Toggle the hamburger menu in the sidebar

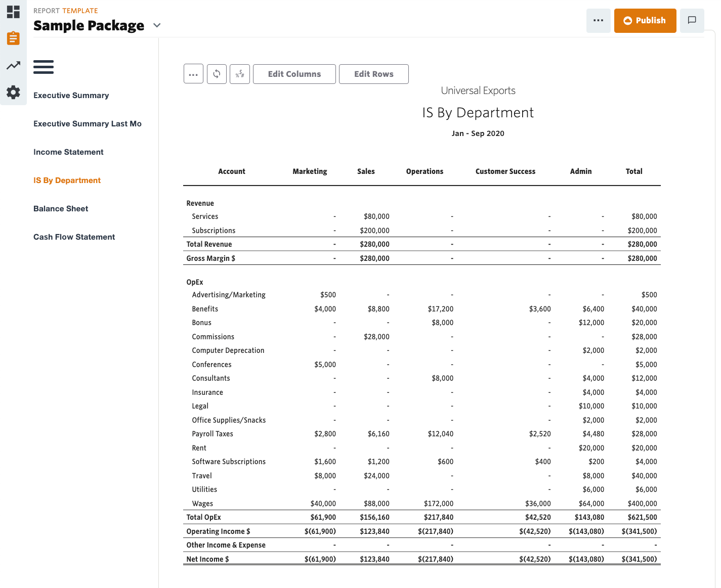[x=44, y=67]
